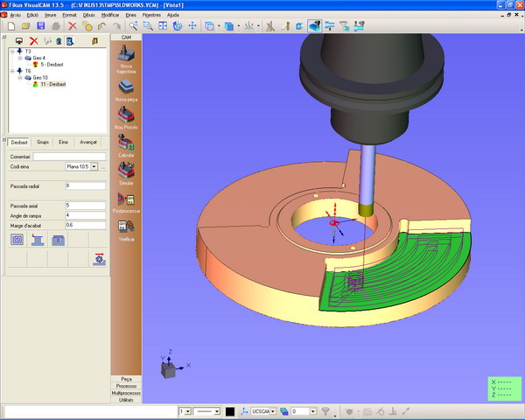Click the Passada radial input field
The height and width of the screenshot is (420, 525).
85,185
